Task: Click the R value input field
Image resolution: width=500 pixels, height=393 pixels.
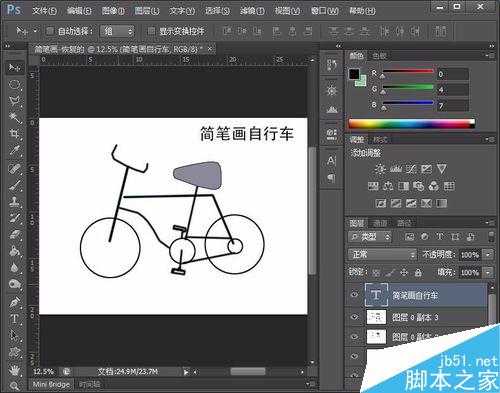Action: click(453, 74)
